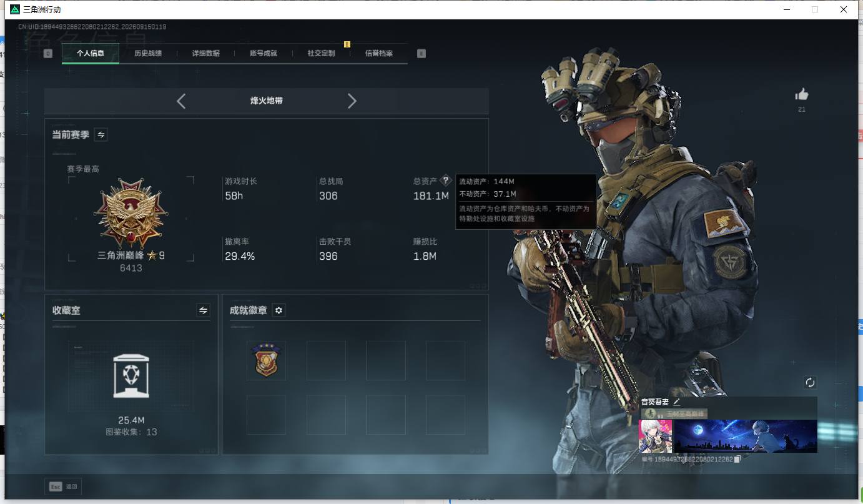The image size is (863, 504).
Task: Open the 收藏室 display case icon
Action: pos(131,375)
